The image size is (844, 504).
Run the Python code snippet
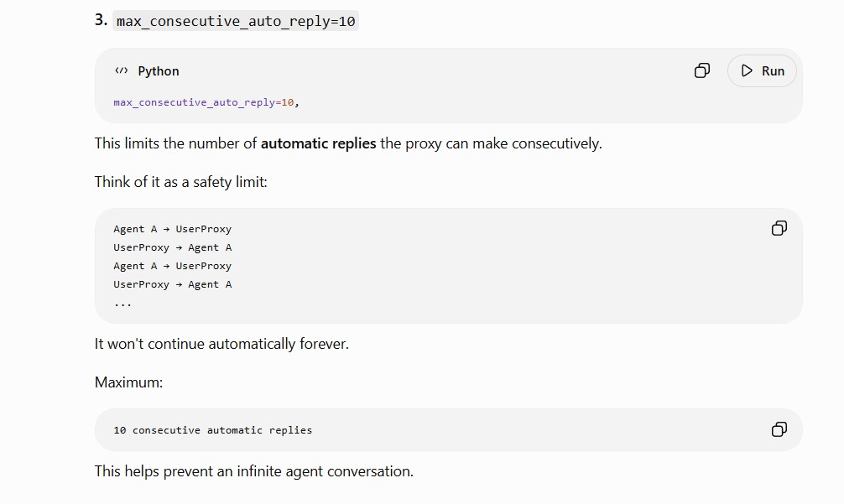coord(762,70)
